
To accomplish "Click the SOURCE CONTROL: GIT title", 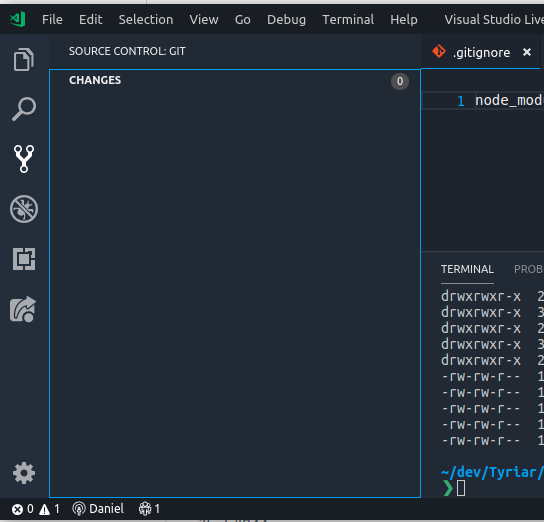I will tap(127, 51).
